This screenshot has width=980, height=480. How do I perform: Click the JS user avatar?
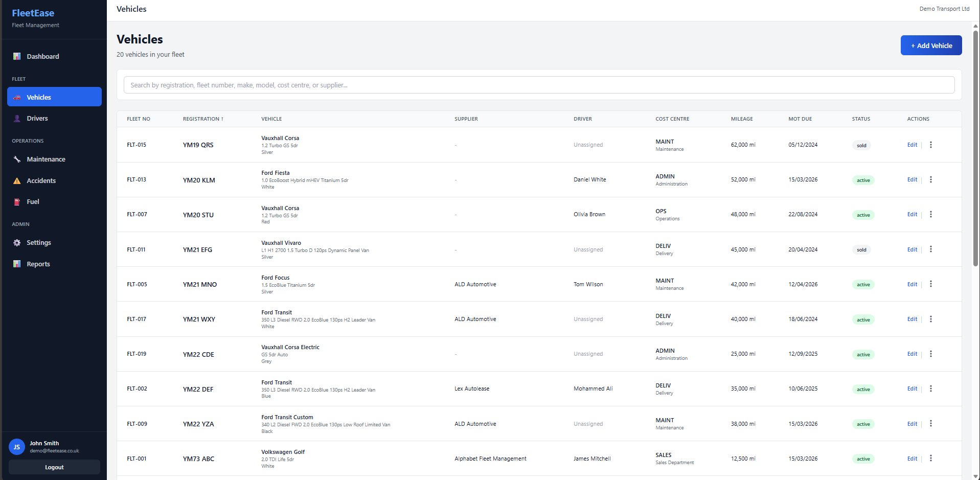point(16,447)
